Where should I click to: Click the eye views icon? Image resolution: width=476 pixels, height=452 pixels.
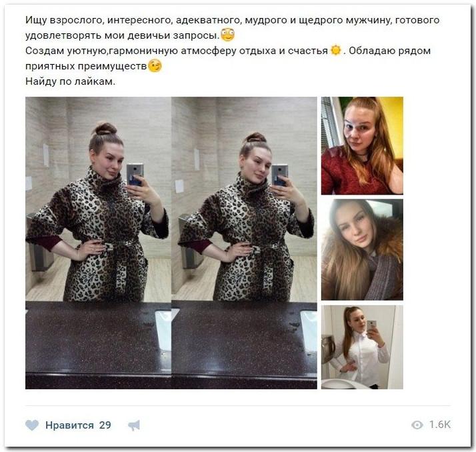coord(417,425)
